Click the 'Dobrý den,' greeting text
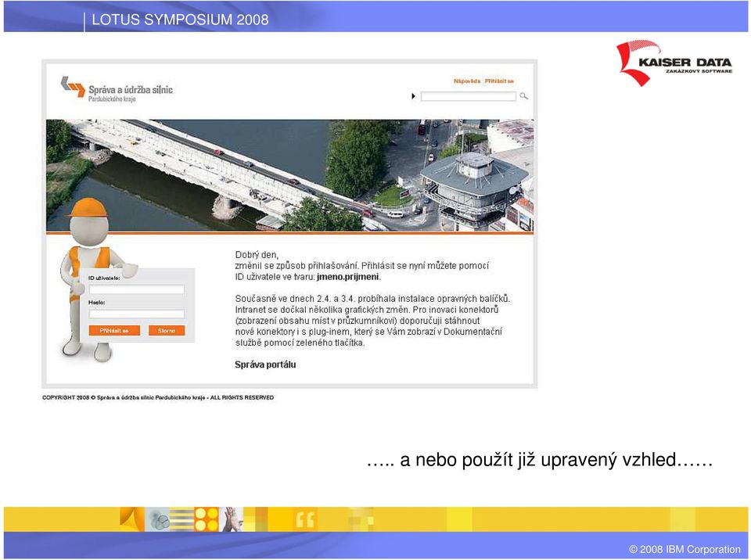751x560 pixels. tap(257, 254)
